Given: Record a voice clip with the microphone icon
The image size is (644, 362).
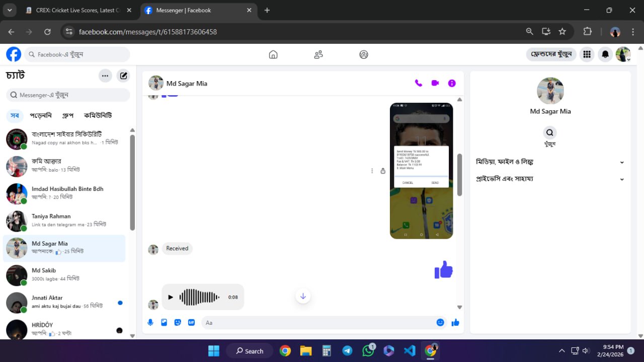Looking at the screenshot, I should coord(150,322).
